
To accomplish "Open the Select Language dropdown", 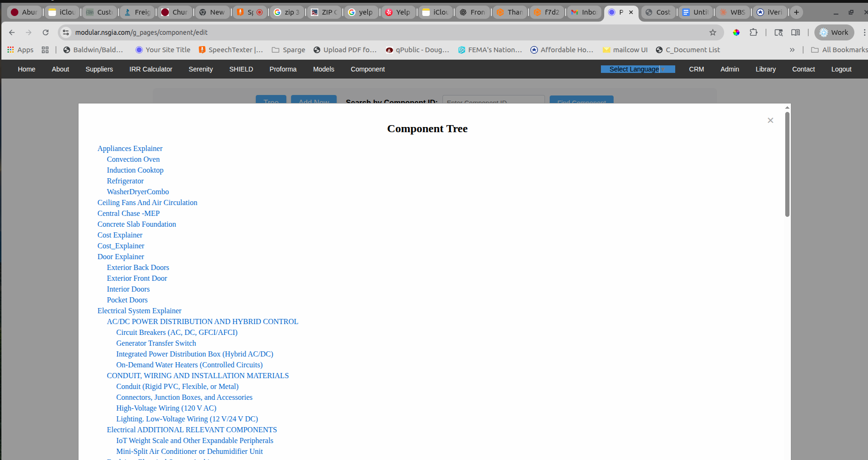I will pos(638,69).
